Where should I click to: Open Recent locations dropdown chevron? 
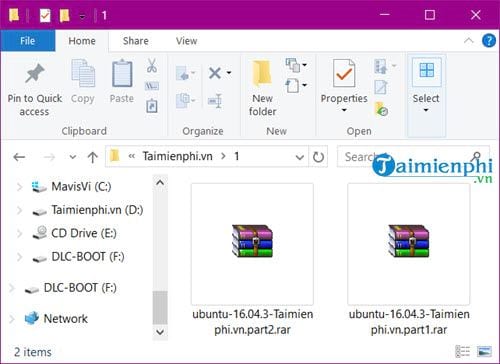73,157
